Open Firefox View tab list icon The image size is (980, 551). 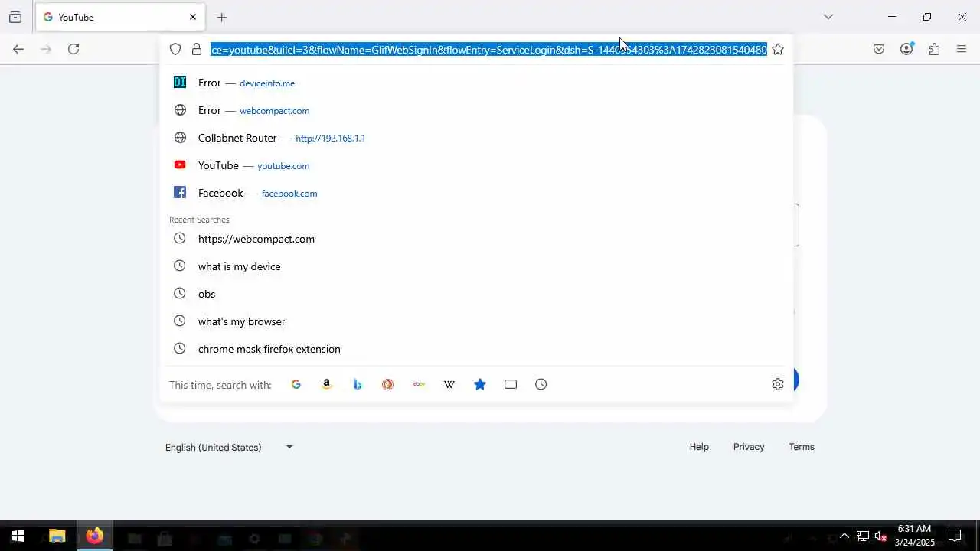[15, 17]
